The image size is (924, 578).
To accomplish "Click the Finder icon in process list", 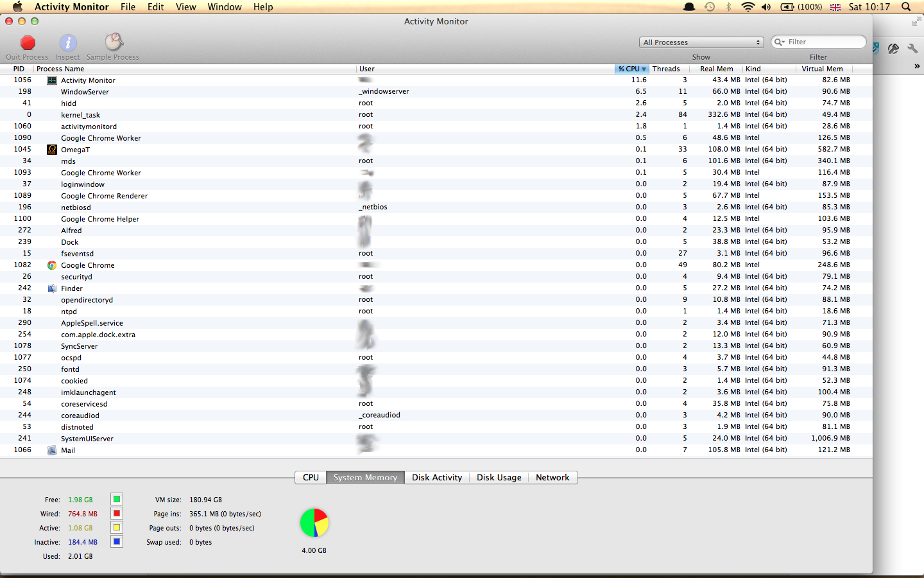I will [x=52, y=288].
